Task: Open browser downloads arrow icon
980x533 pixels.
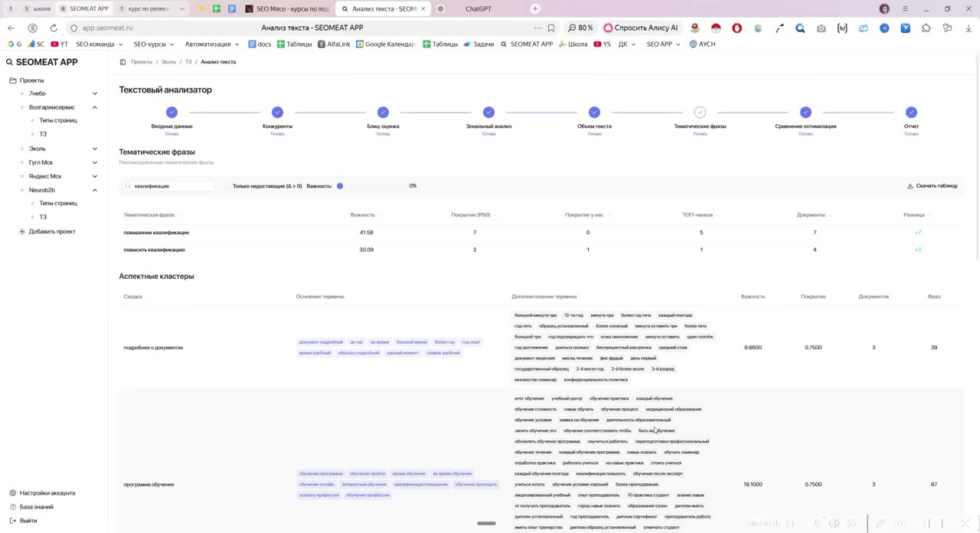Action: point(967,28)
